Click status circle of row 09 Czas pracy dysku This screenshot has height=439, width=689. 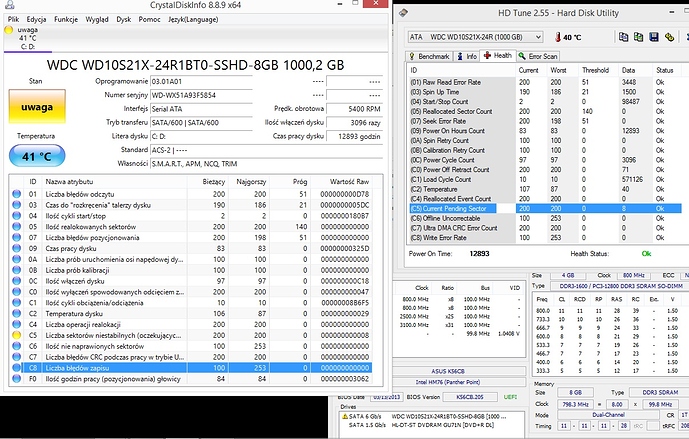click(17, 248)
